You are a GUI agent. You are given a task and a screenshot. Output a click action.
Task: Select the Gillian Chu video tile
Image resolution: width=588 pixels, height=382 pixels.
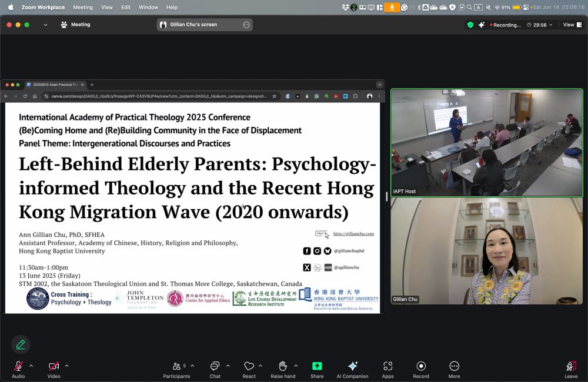click(487, 251)
